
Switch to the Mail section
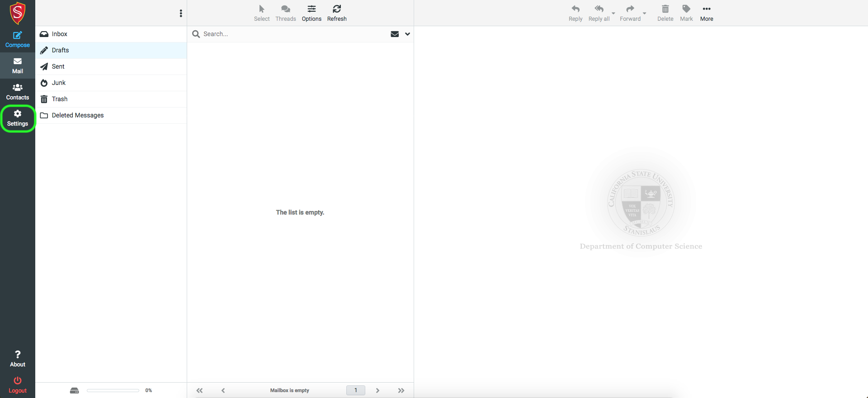click(x=18, y=66)
